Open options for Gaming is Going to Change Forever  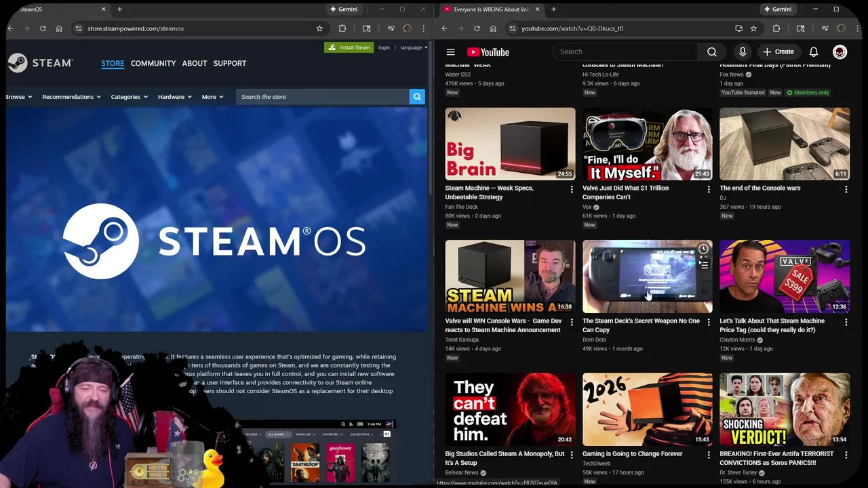coord(709,455)
